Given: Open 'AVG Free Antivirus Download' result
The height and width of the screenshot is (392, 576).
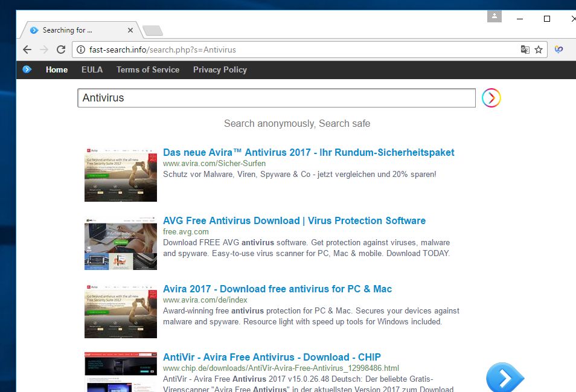Looking at the screenshot, I should pos(294,221).
